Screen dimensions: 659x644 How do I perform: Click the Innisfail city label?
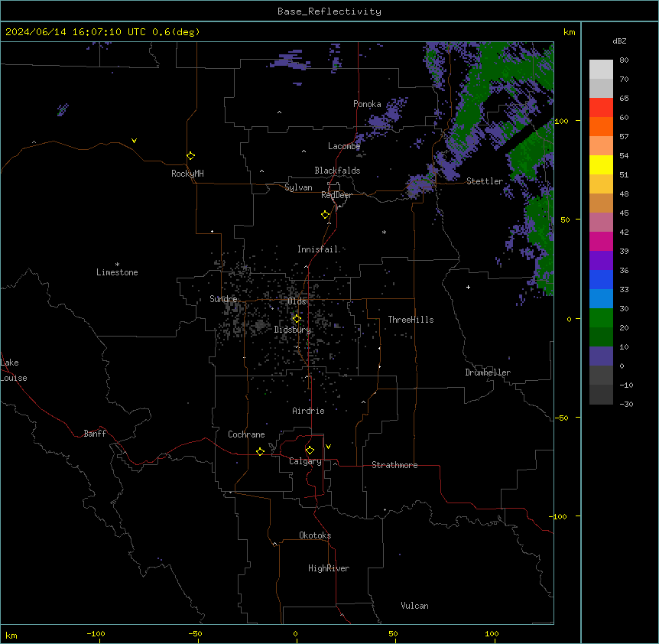tap(318, 249)
